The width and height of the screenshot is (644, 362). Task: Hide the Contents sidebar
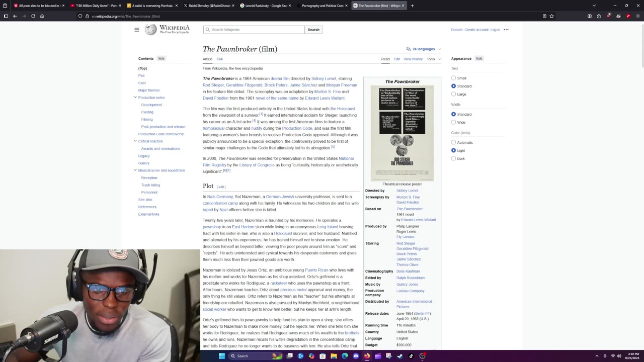(x=162, y=58)
